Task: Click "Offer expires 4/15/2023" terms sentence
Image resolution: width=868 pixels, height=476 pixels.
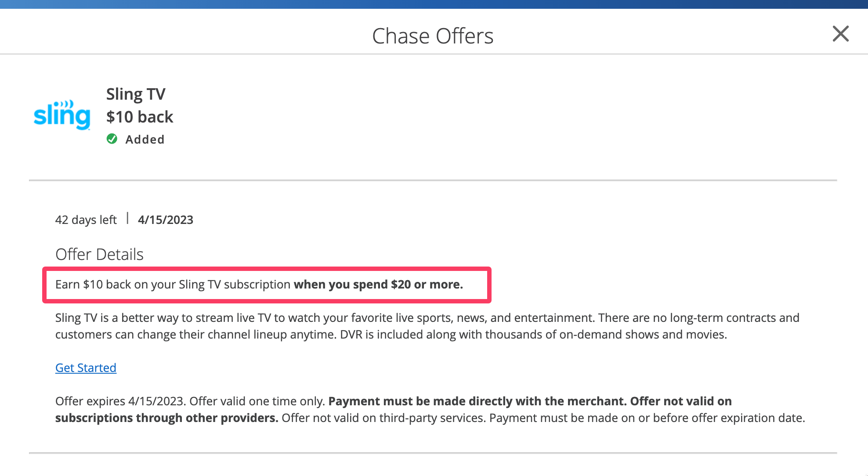Action: click(x=119, y=401)
